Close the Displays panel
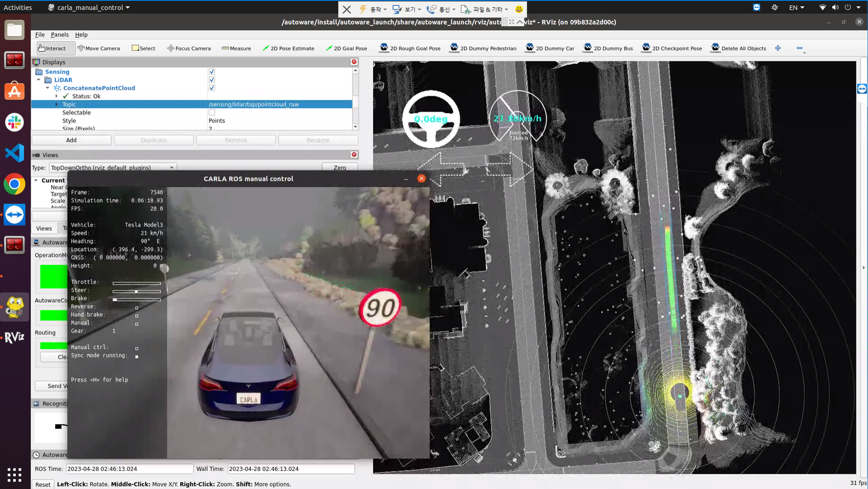The width and height of the screenshot is (868, 489). pos(354,62)
